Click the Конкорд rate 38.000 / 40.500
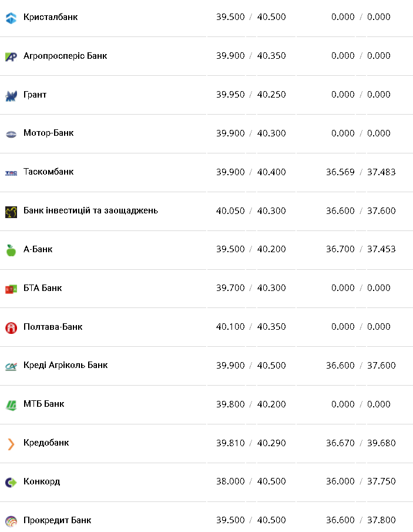413x532 pixels. (x=251, y=481)
